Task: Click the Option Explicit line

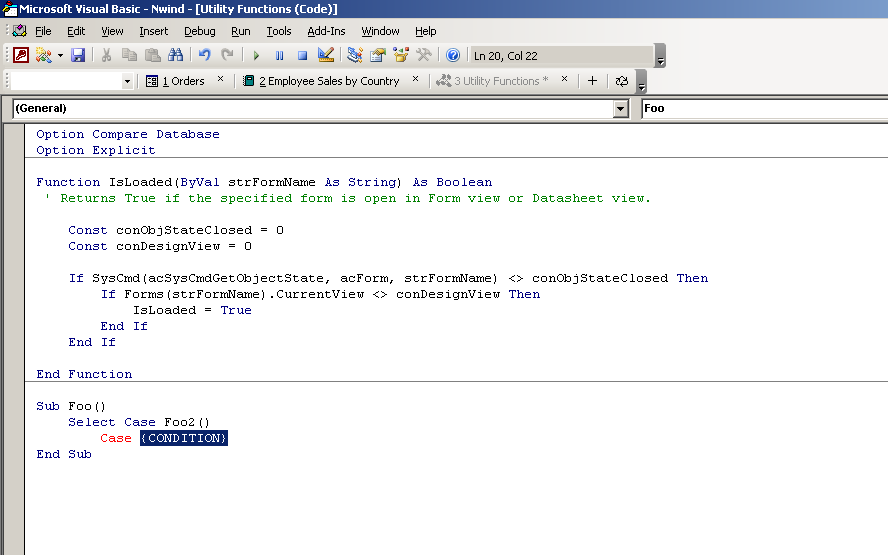Action: click(96, 150)
